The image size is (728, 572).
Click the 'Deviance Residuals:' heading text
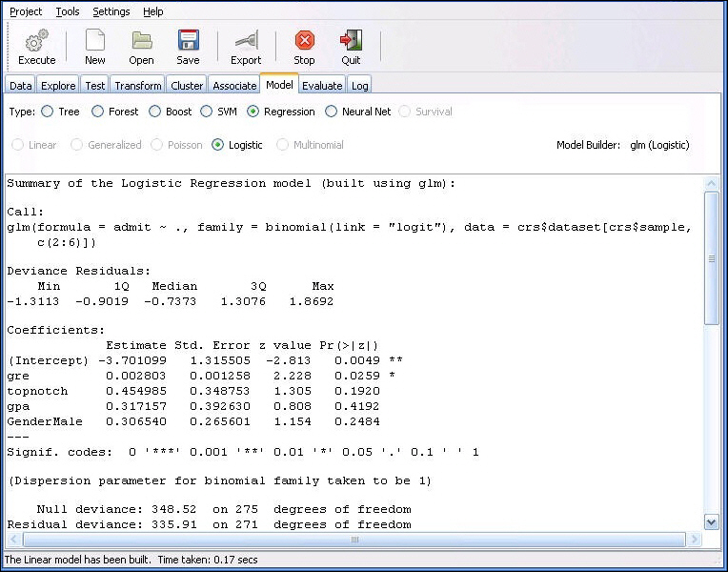coord(78,271)
